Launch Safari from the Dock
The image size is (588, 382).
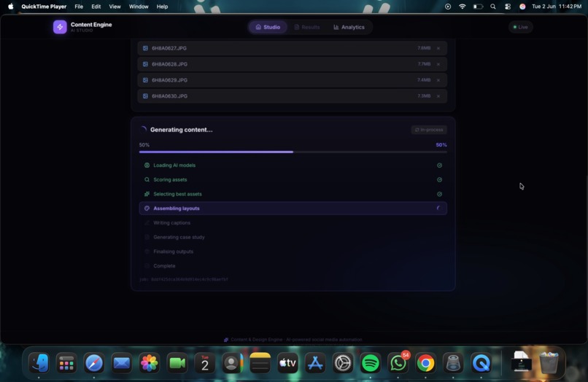[x=94, y=363]
